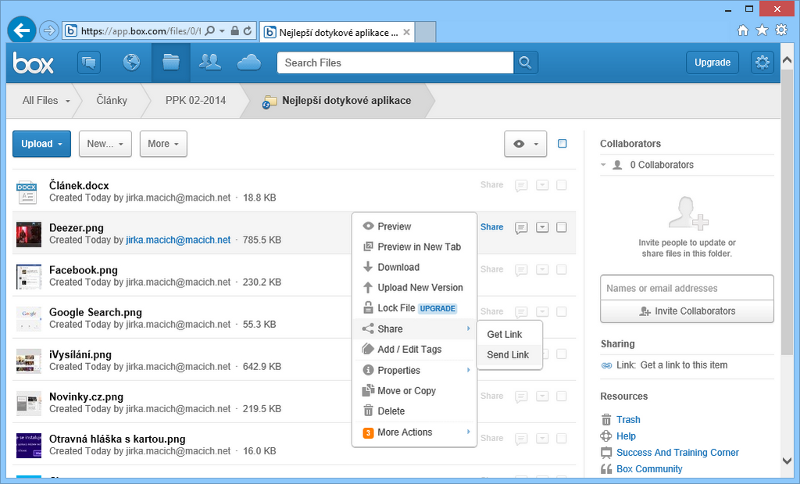Choose Send Link from Share submenu
The image size is (800, 484).
(x=507, y=355)
